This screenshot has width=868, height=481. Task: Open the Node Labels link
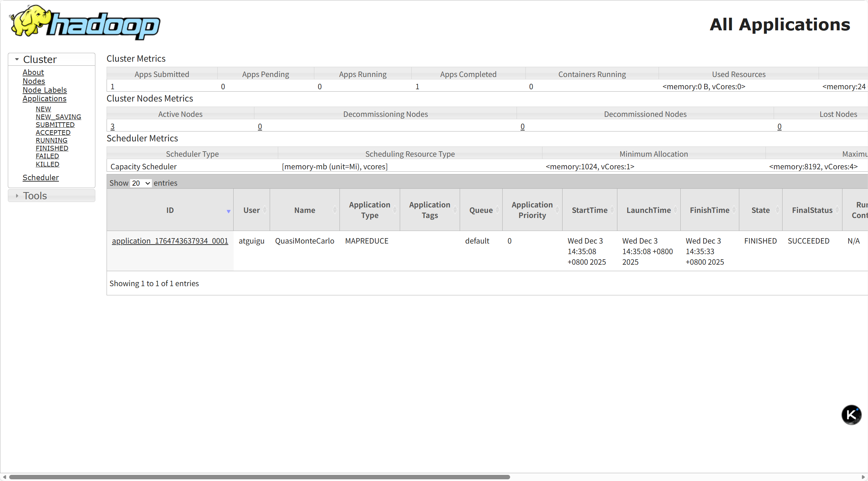pyautogui.click(x=45, y=90)
